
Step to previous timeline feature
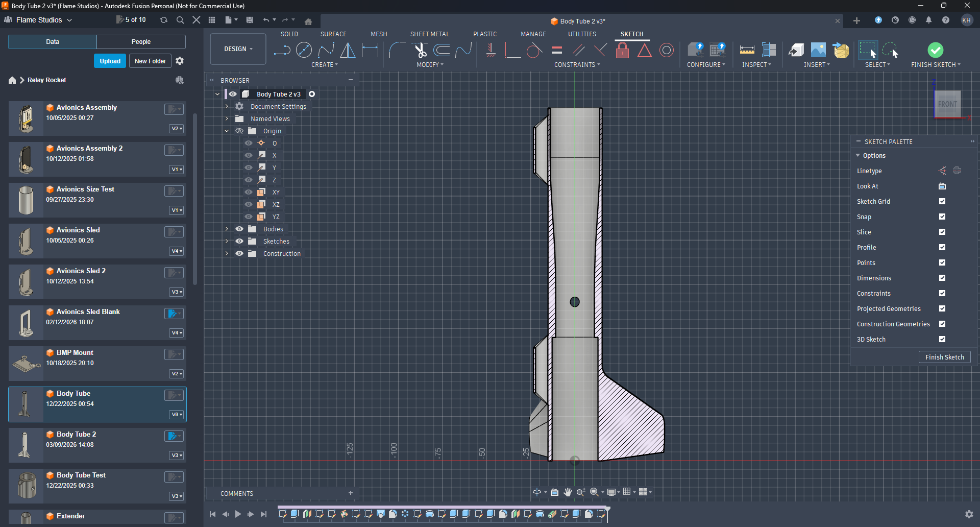pos(225,514)
